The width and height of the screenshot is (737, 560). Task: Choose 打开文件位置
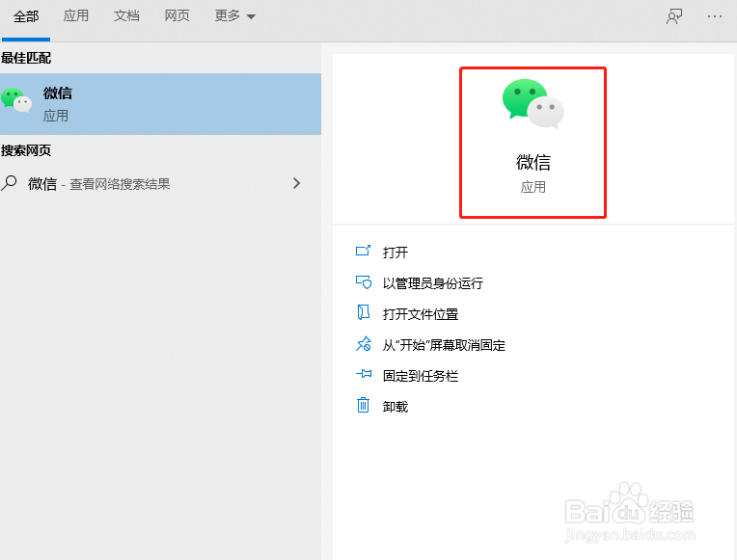421,314
